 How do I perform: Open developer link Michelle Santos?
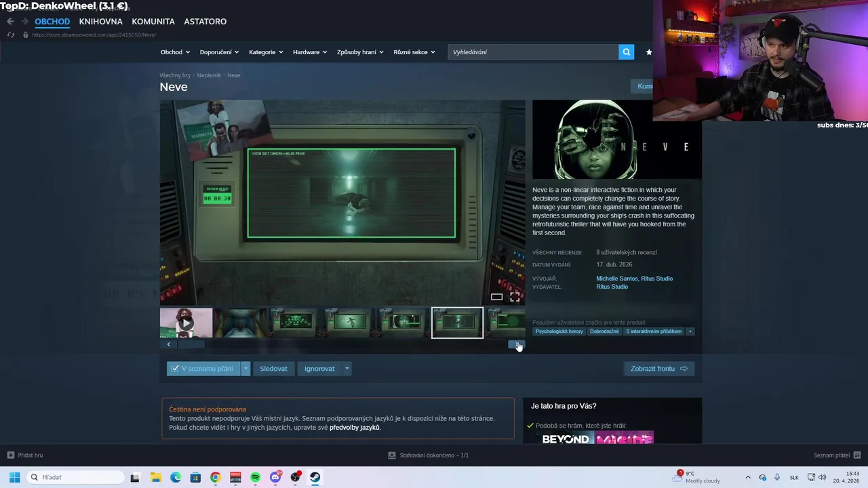click(x=617, y=279)
